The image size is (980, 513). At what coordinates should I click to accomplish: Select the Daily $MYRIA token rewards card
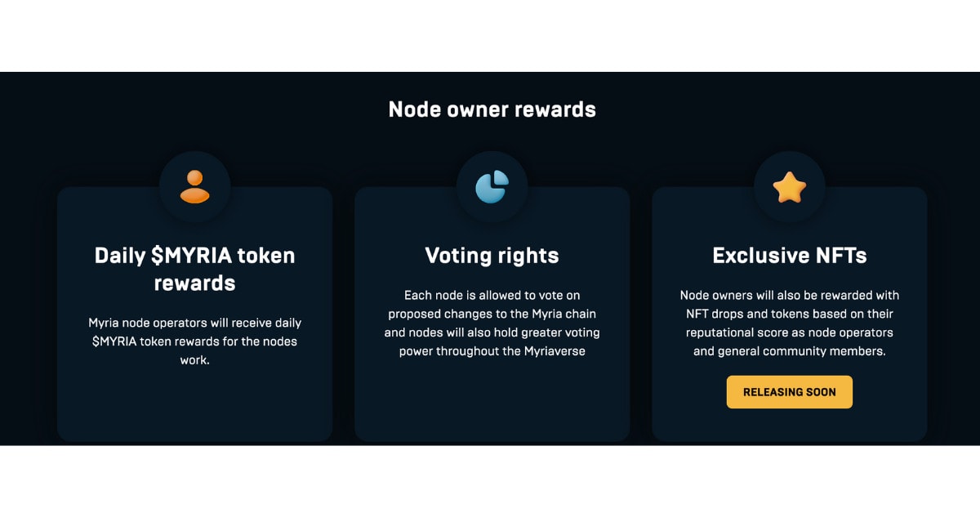pos(195,314)
